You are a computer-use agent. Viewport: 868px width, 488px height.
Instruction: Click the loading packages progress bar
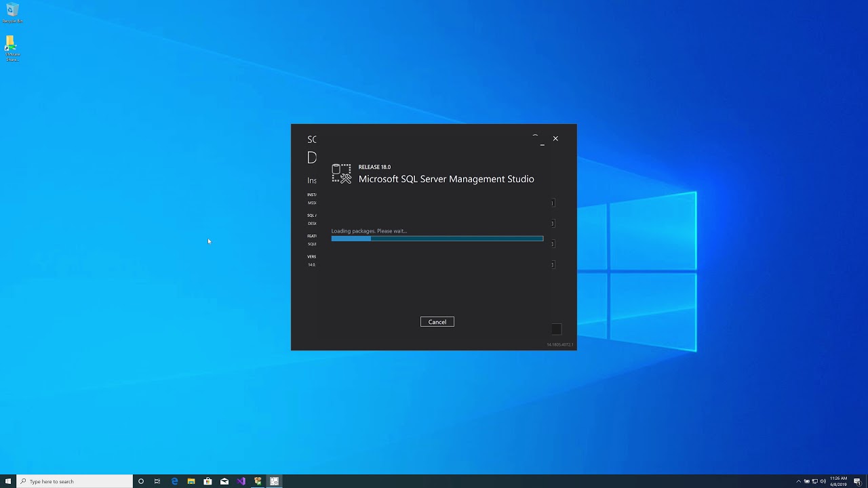pos(437,239)
